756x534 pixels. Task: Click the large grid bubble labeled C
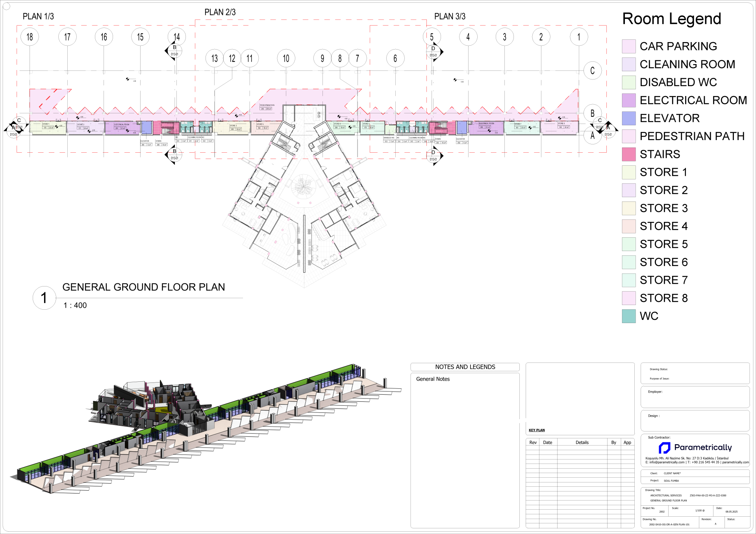[592, 70]
